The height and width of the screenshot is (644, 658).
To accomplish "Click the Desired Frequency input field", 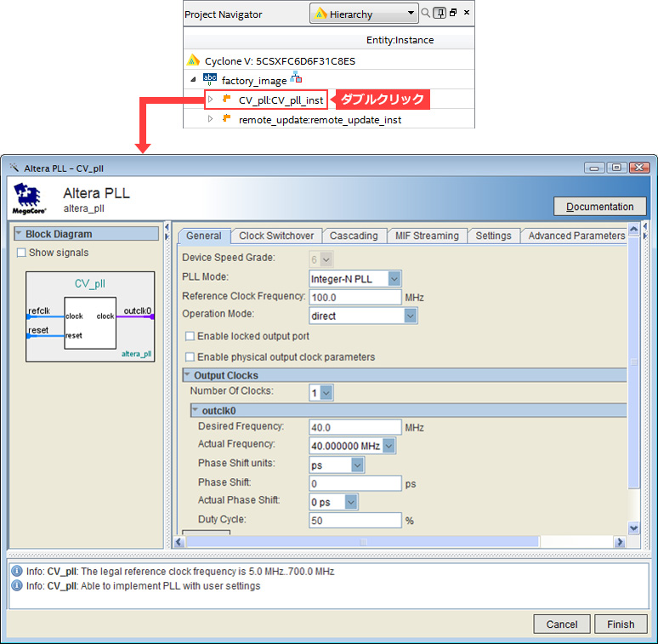I will click(355, 427).
